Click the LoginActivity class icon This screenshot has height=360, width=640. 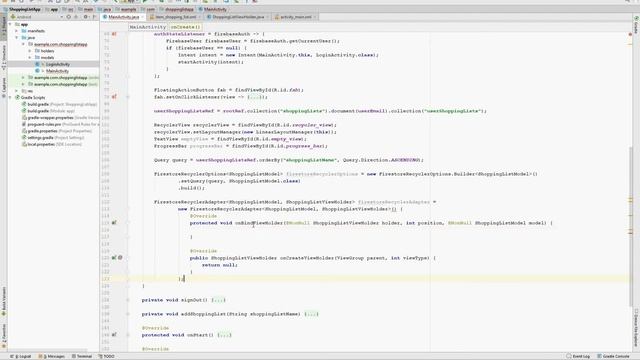[x=37, y=64]
